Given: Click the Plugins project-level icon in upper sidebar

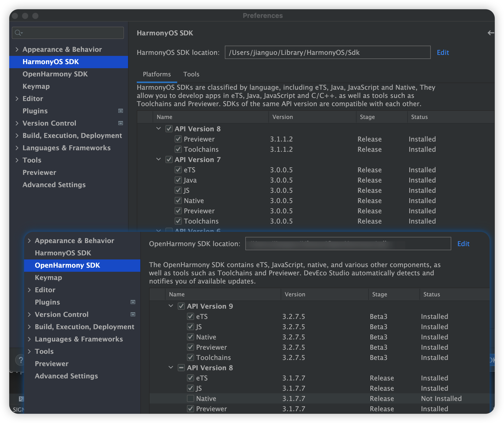Looking at the screenshot, I should (121, 111).
